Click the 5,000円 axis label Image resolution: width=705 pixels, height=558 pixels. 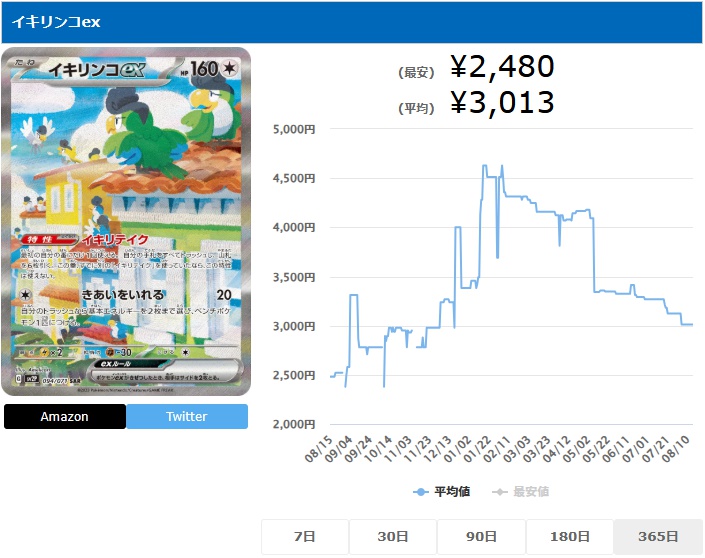[x=294, y=129]
